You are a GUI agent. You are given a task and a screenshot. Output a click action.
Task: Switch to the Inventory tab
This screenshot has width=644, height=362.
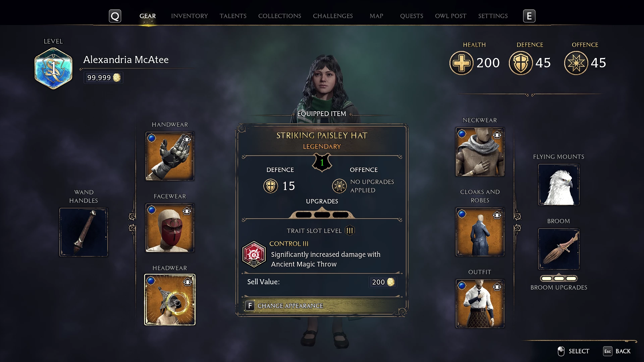click(x=190, y=16)
